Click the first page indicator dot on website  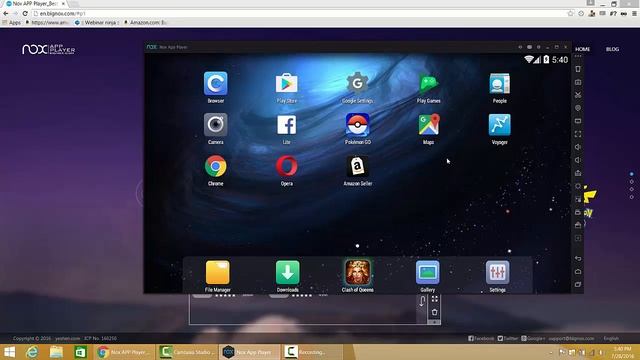631,174
